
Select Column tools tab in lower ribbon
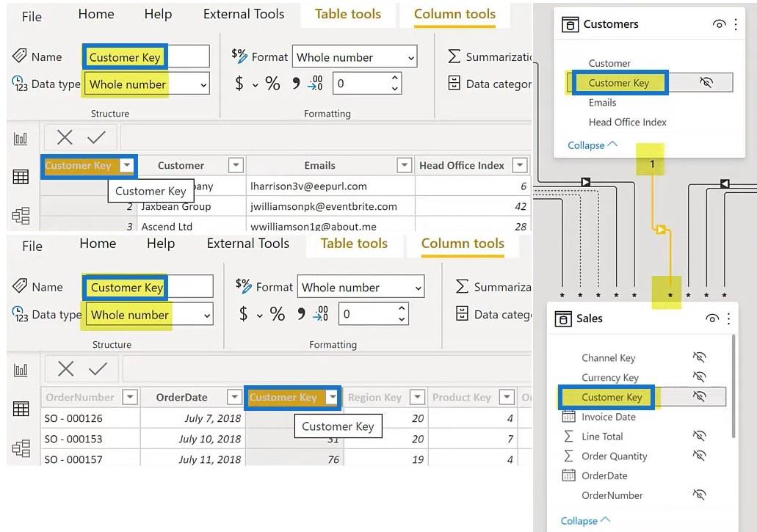(463, 244)
